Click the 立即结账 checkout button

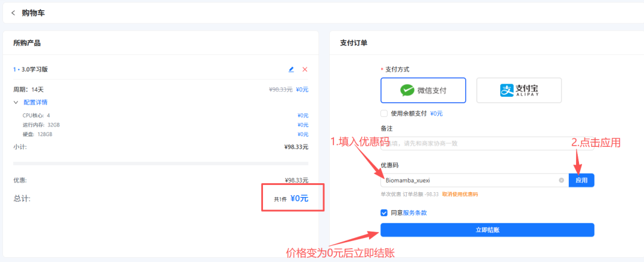tap(487, 230)
